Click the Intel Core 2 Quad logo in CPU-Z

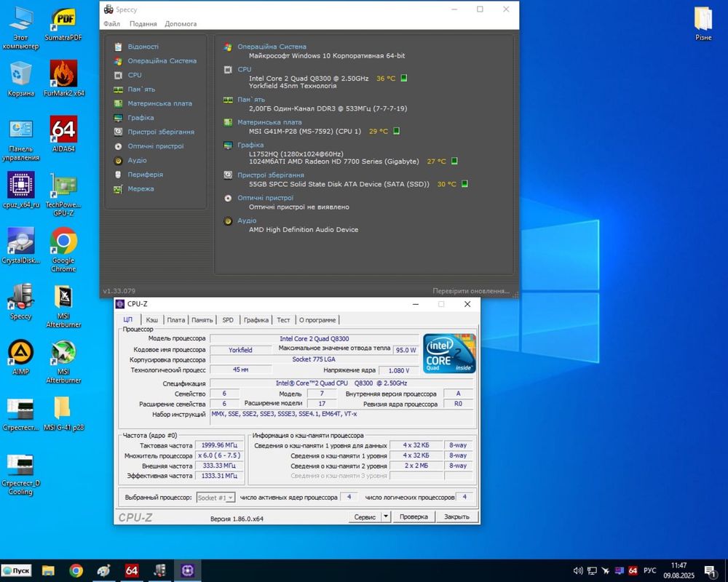coord(449,353)
